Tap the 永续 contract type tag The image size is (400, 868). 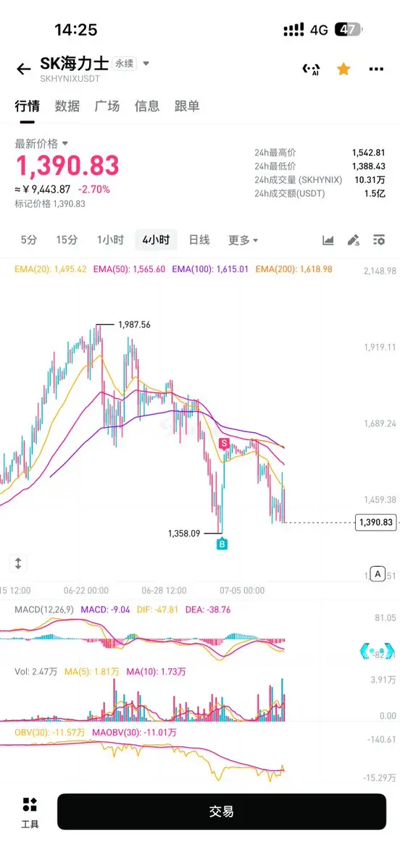124,63
